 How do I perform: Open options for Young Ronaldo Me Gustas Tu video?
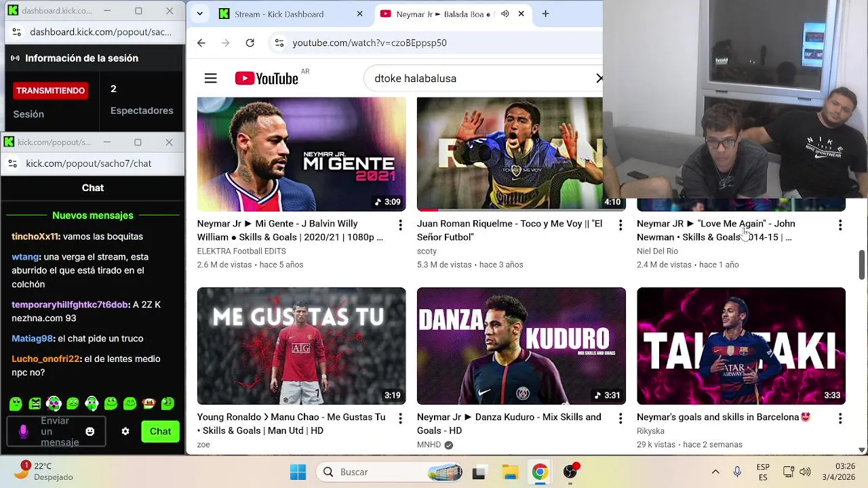point(400,419)
